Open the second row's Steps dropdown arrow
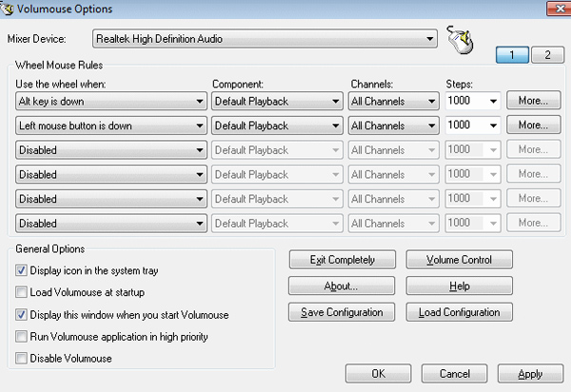This screenshot has width=571, height=392. [x=493, y=126]
